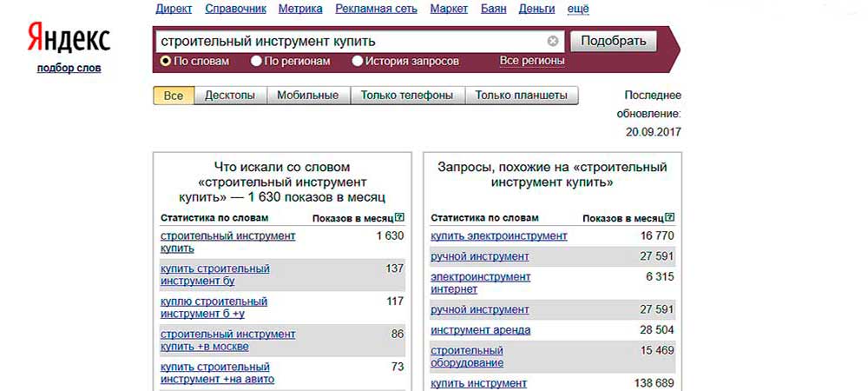Expand the ещё services menu
868x391 pixels.
coord(578,9)
